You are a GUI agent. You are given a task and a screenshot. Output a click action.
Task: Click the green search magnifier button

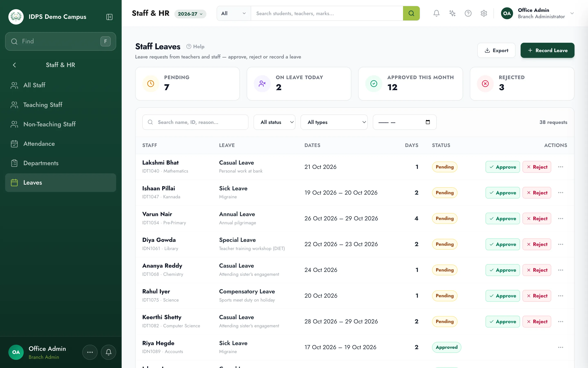[x=411, y=13]
